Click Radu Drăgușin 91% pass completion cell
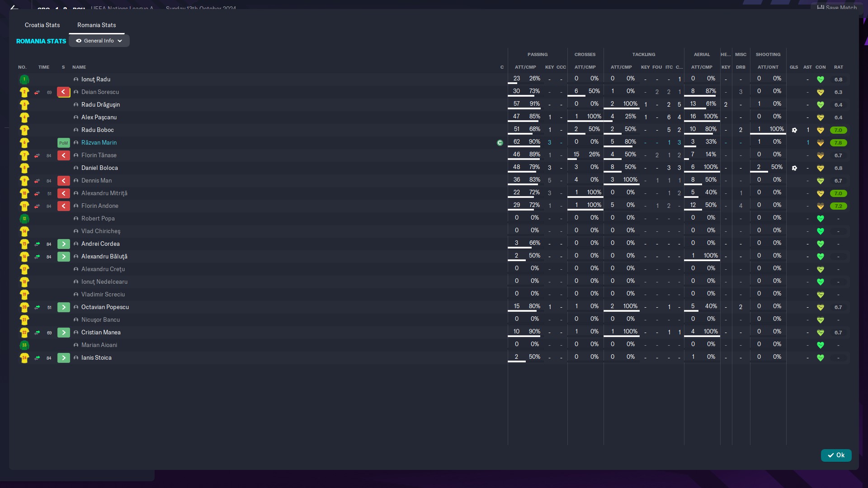Screen dimensions: 868x488 [535, 103]
